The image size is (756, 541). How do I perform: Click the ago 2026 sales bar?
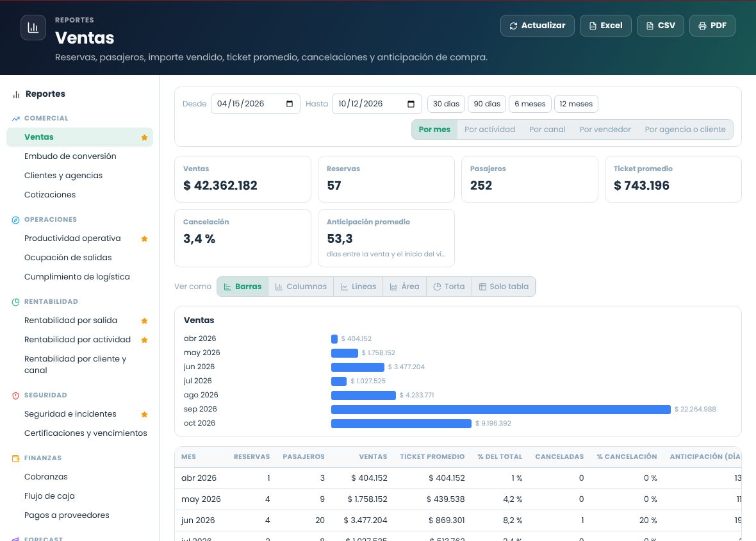[363, 395]
